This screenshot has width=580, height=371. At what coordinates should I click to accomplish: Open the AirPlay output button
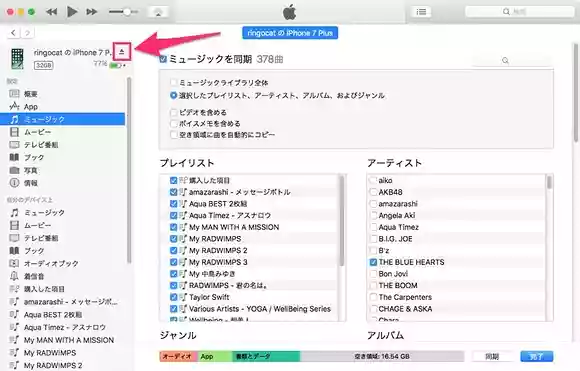[x=158, y=12]
